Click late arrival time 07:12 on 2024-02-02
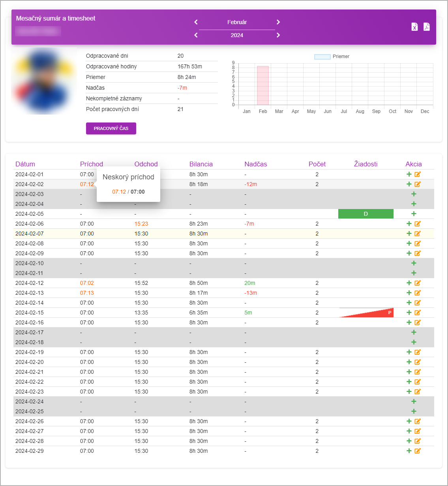 click(x=87, y=184)
